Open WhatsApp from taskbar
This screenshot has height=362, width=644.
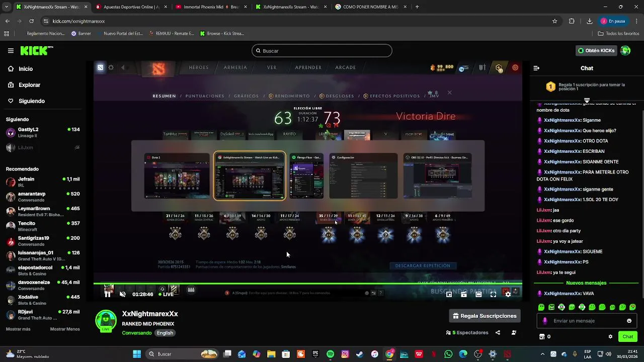tap(448, 354)
